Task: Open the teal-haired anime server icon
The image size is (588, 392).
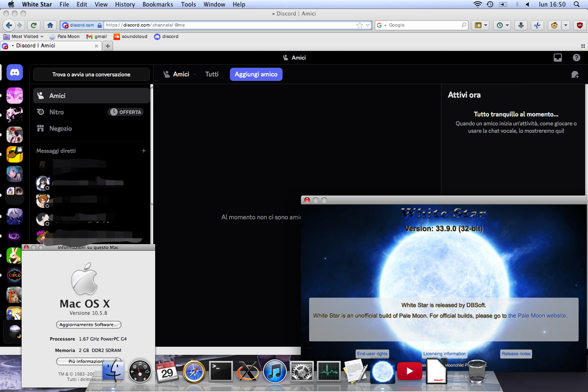Action: point(15,174)
